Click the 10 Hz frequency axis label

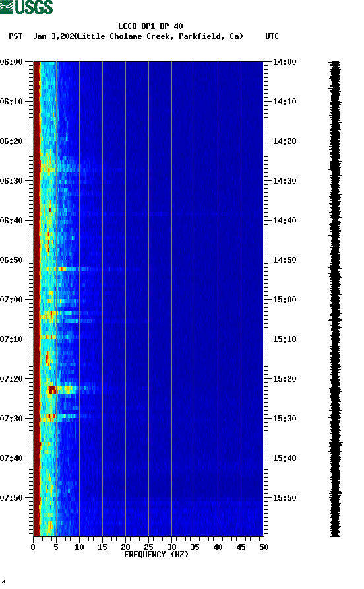click(79, 547)
